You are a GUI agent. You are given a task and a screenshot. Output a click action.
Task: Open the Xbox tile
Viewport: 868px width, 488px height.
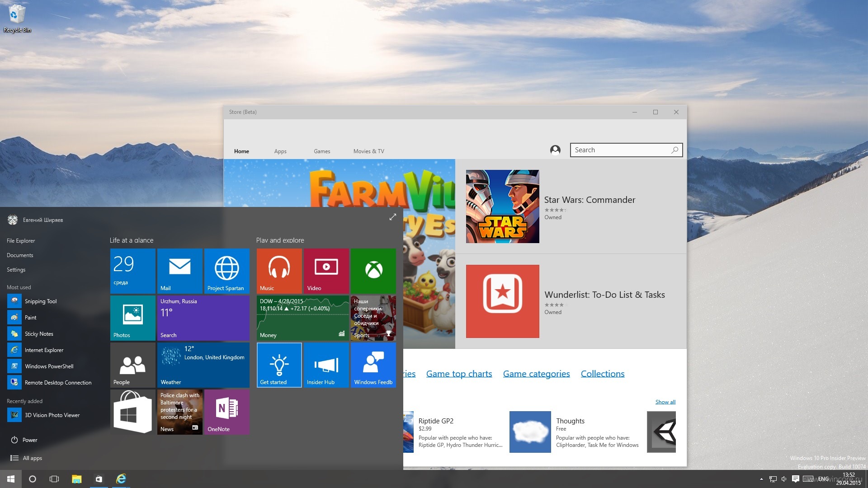tap(373, 271)
